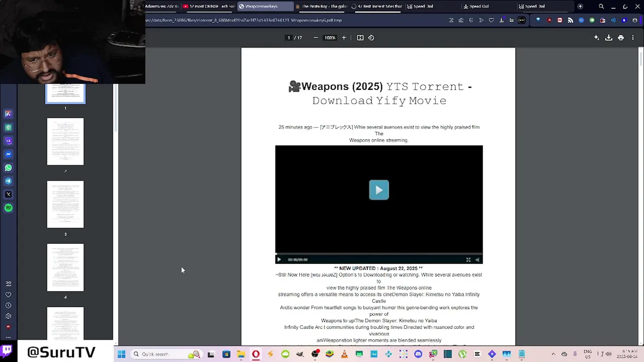Search open tabs with magnifier icon
This screenshot has height=362, width=644.
[x=601, y=7]
